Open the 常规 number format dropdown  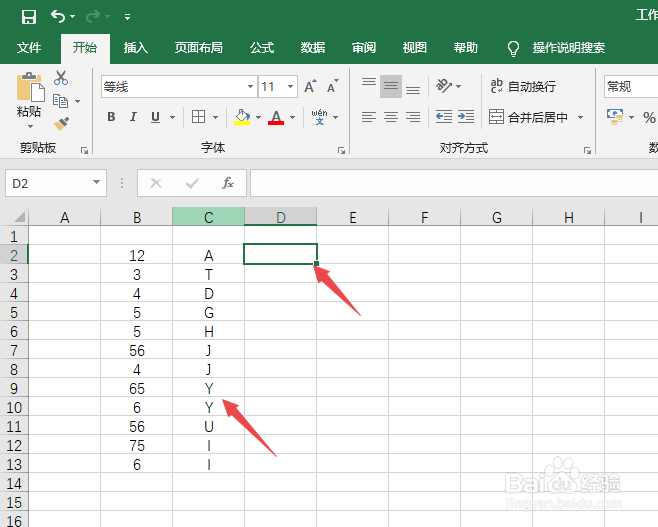[631, 86]
